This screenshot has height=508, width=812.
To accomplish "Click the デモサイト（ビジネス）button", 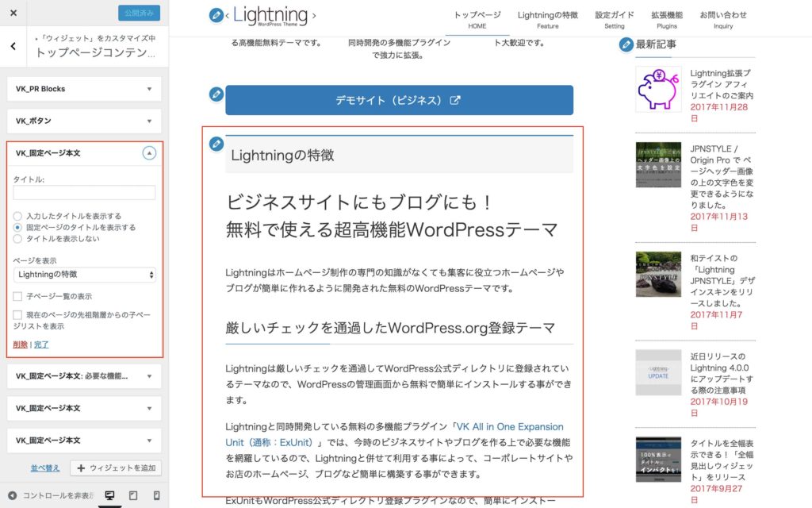I will pyautogui.click(x=399, y=100).
